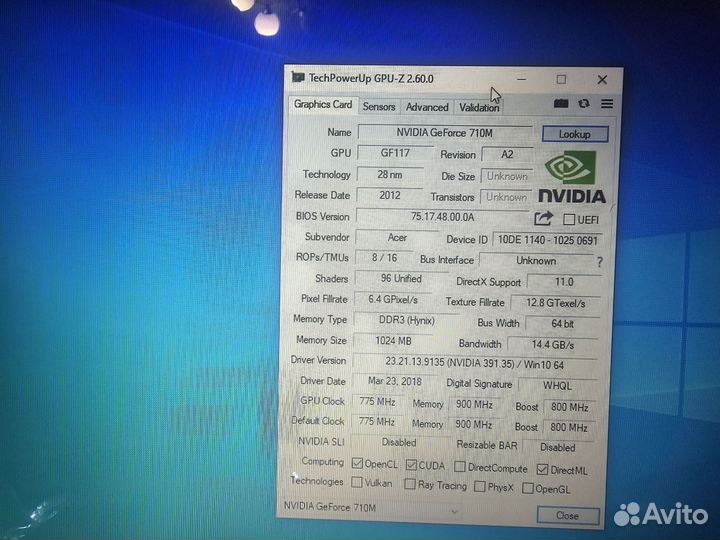
Task: Click the Die Size field Unknown
Action: pyautogui.click(x=507, y=176)
